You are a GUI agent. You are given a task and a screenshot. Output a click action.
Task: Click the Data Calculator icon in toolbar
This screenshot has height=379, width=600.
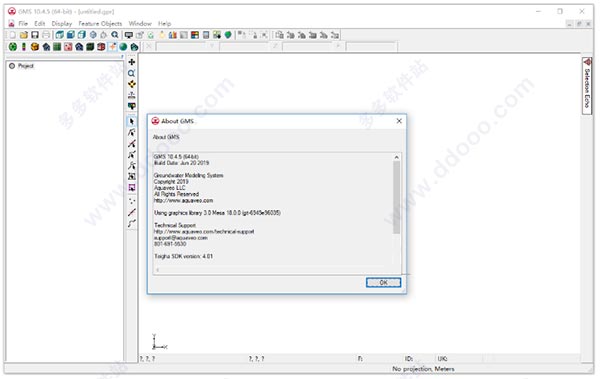(206, 35)
